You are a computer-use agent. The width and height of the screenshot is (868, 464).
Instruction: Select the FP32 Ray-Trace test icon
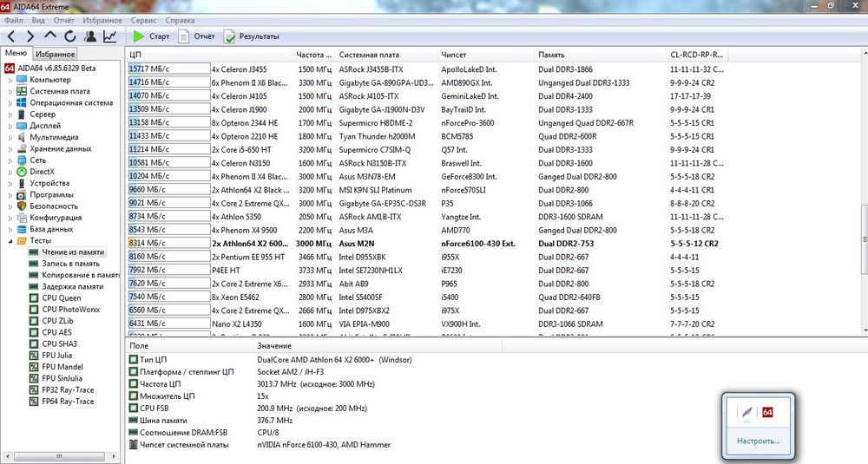34,390
